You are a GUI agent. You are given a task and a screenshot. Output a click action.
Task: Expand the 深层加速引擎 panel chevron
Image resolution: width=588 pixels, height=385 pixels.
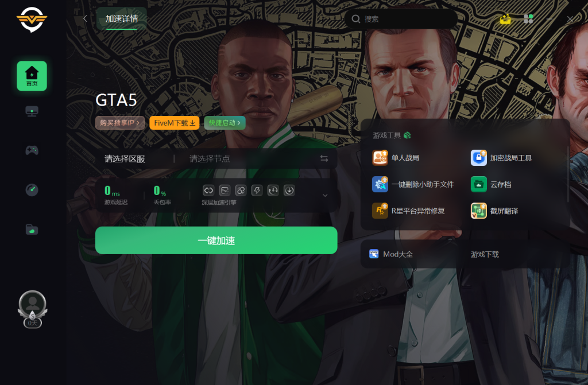click(325, 195)
